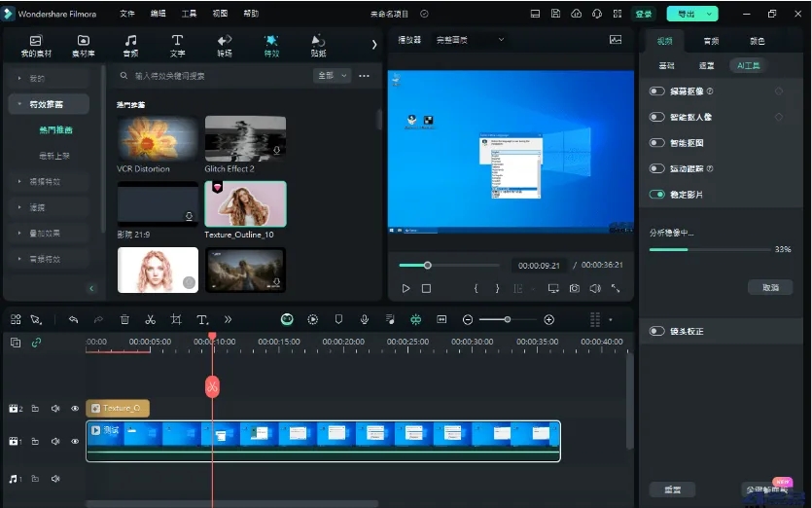
Task: Click the cloud upload icon in title bar
Action: tap(576, 14)
